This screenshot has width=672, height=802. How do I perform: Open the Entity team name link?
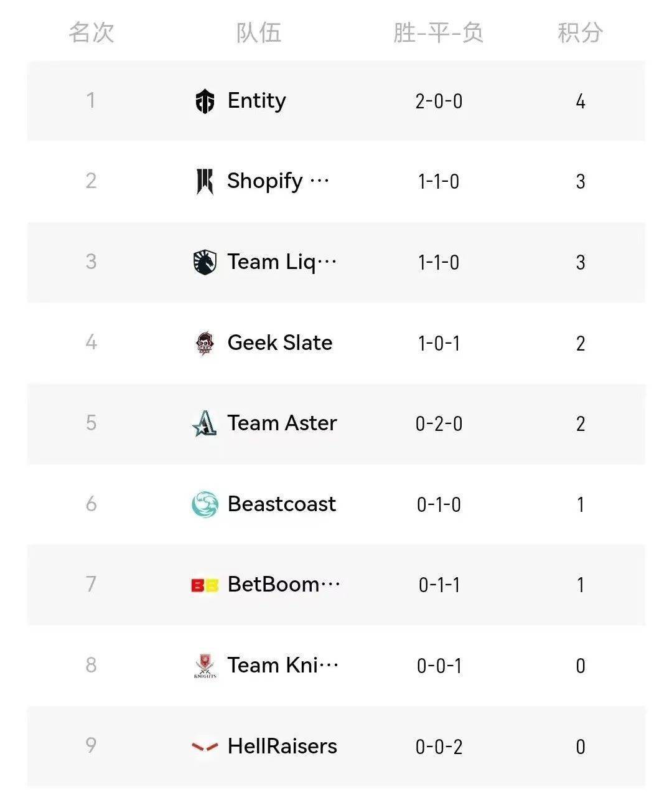tap(256, 101)
